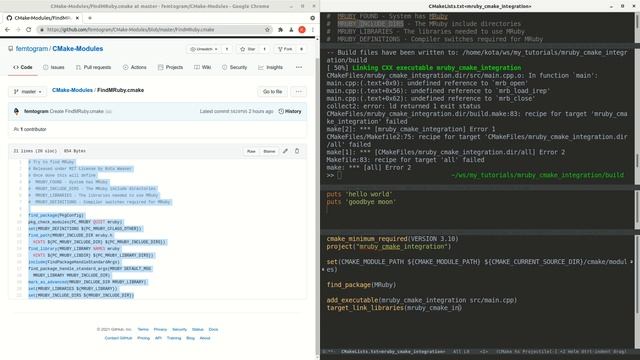Switch to the Actions tab
This screenshot has width=640, height=360.
click(x=135, y=67)
